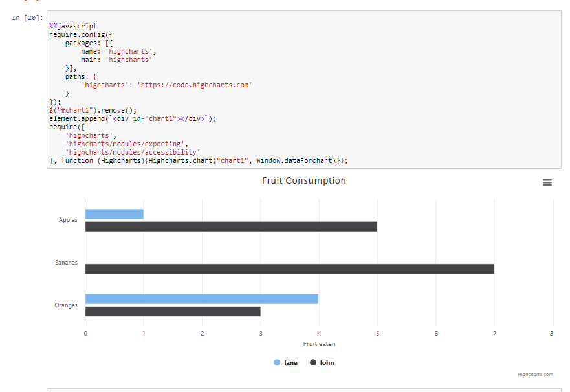Click the In [20] cell prompt
Image resolution: width=570 pixels, height=392 pixels.
tap(27, 18)
